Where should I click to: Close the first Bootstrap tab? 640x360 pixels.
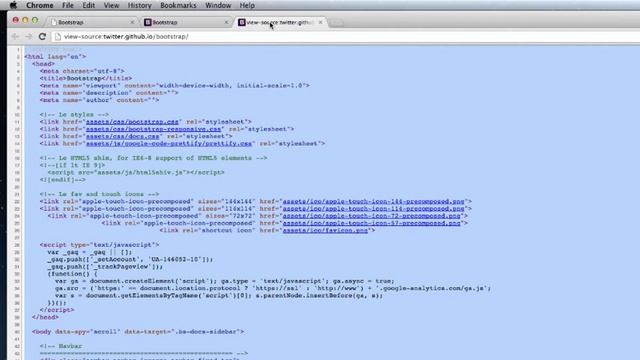tap(132, 22)
